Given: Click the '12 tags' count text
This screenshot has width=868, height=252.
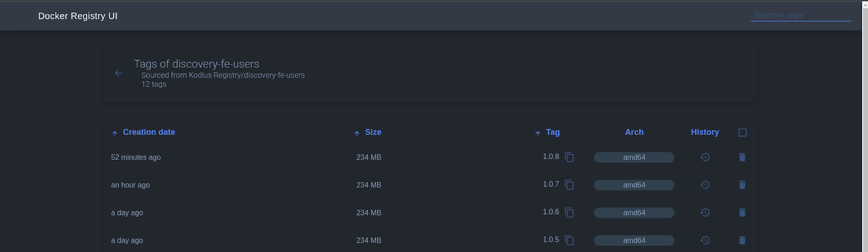Looking at the screenshot, I should pyautogui.click(x=154, y=84).
